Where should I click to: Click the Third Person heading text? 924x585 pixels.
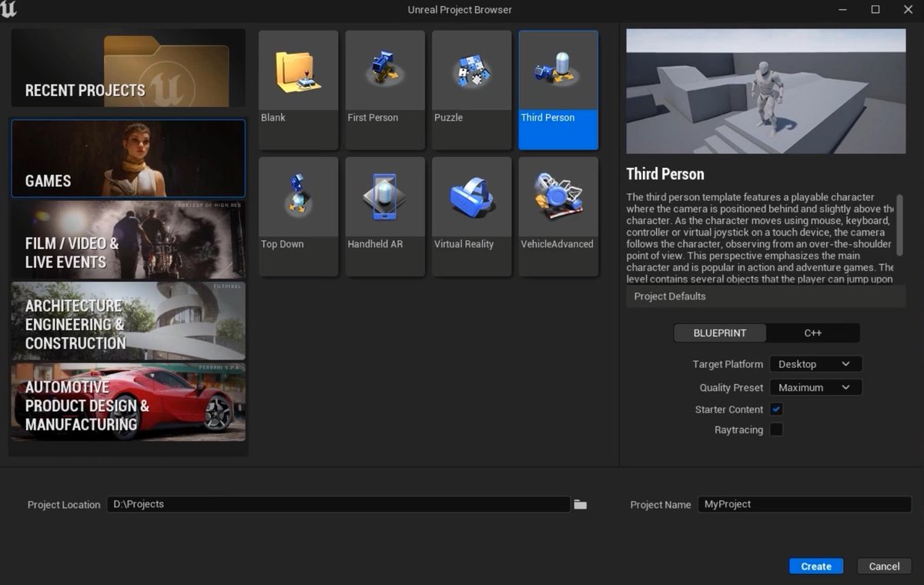[665, 174]
